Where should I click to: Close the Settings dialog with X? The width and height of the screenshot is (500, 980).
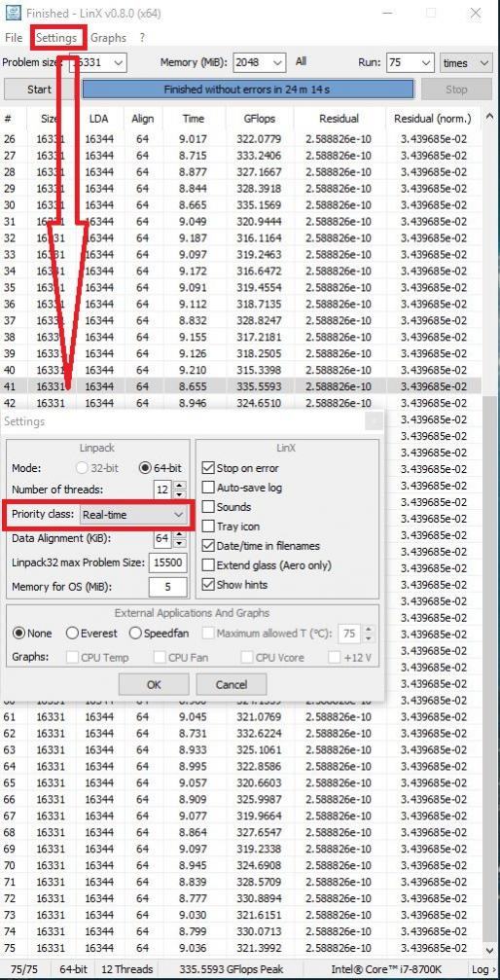(374, 421)
